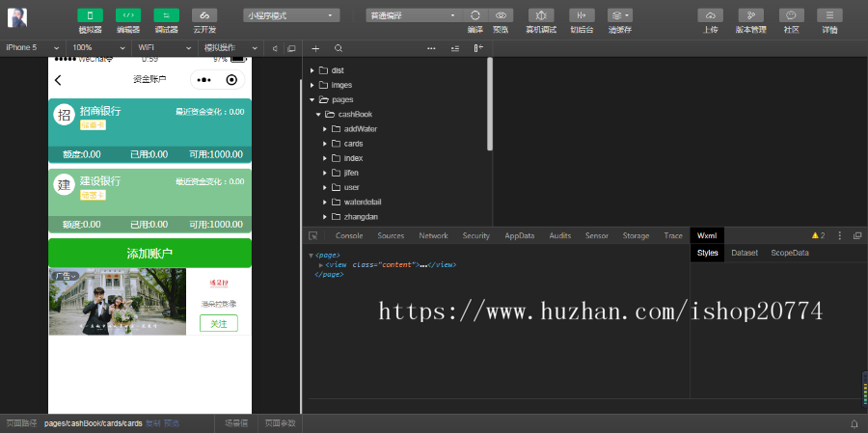
Task: Click the 关注 button in the ad
Action: click(x=218, y=323)
